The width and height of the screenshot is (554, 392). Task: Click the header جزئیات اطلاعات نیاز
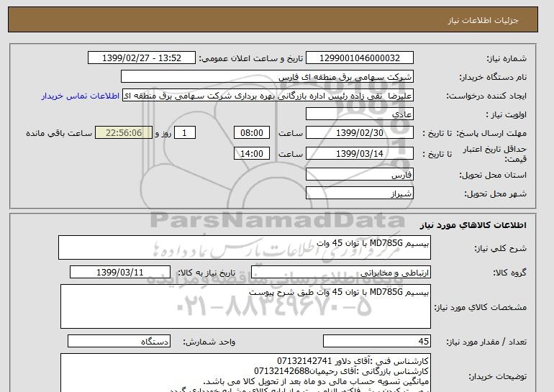pyautogui.click(x=483, y=20)
